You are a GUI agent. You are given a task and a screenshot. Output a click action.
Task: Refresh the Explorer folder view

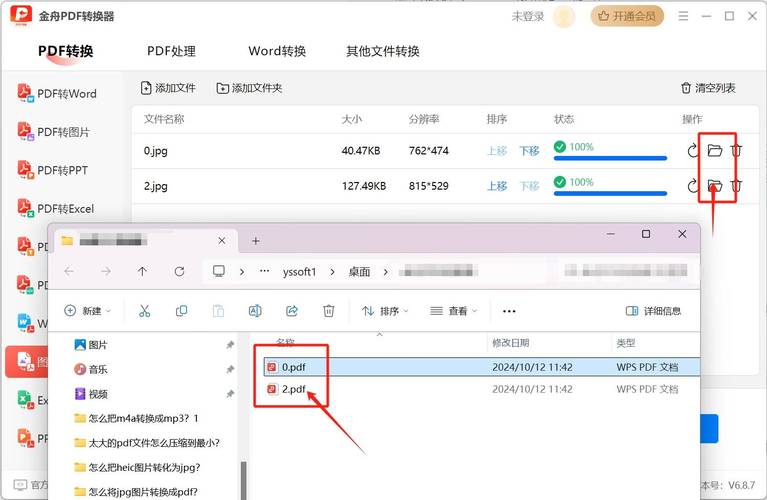point(180,271)
